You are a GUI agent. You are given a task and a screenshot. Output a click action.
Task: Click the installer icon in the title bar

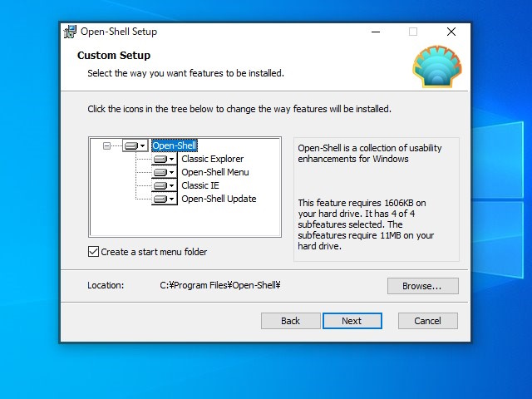tap(70, 32)
